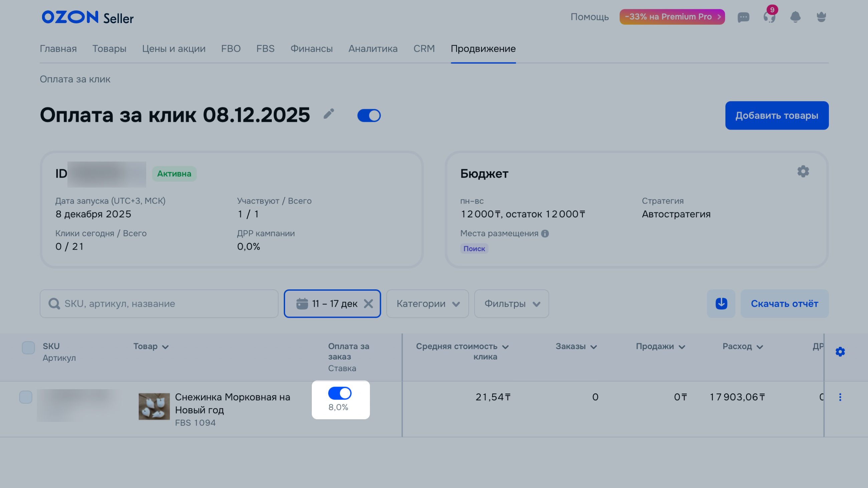The image size is (868, 488).
Task: Open the Аналитика tab
Action: (373, 49)
